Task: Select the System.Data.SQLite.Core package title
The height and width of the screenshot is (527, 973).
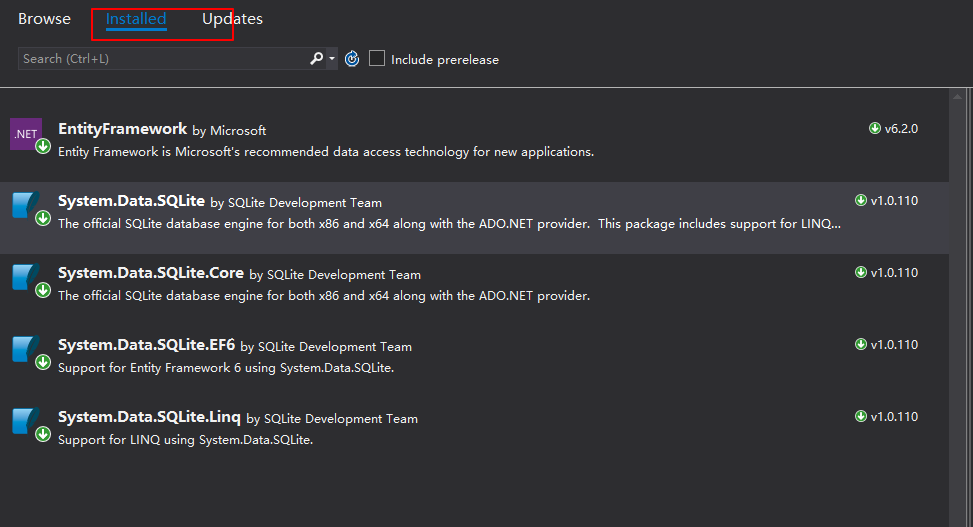Action: pos(151,273)
